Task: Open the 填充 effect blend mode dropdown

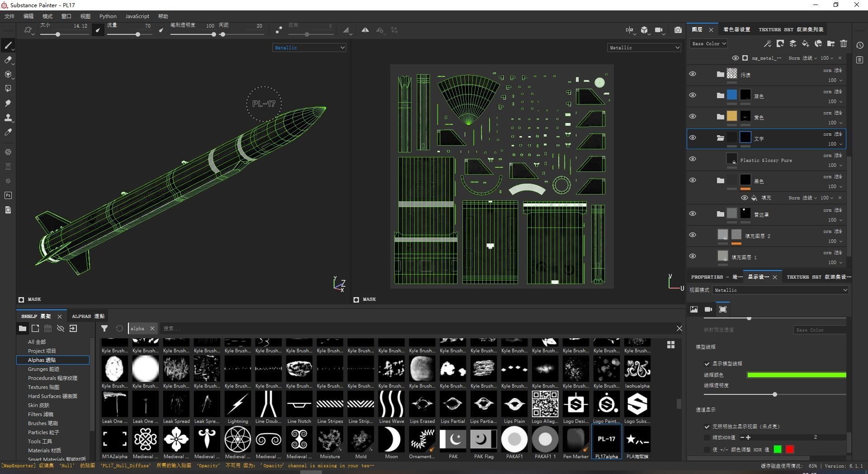Action: (803, 198)
